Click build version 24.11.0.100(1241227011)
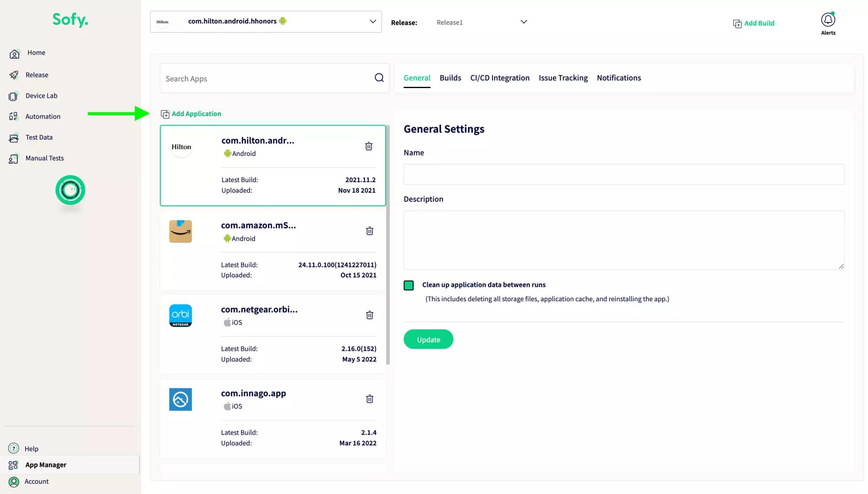Image resolution: width=868 pixels, height=494 pixels. pyautogui.click(x=337, y=265)
